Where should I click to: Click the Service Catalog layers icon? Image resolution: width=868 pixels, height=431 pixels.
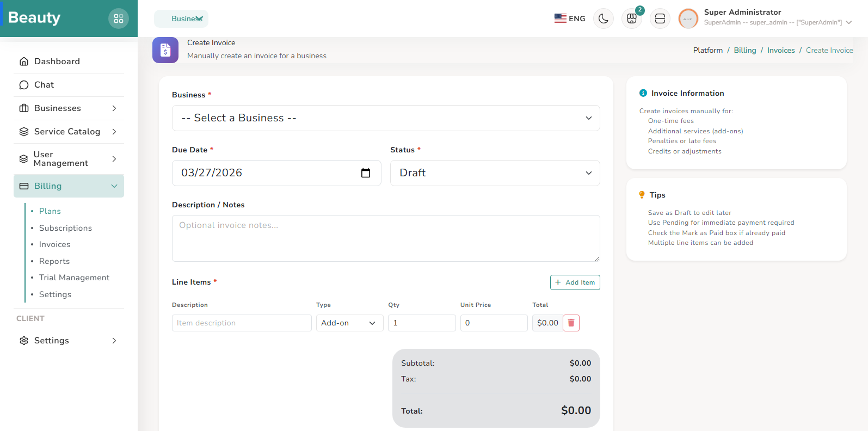pos(24,132)
